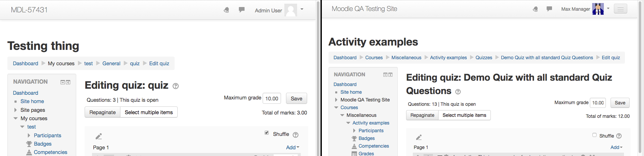The image size is (644, 156).
Task: Click Max Manager avatar picture
Action: [598, 9]
